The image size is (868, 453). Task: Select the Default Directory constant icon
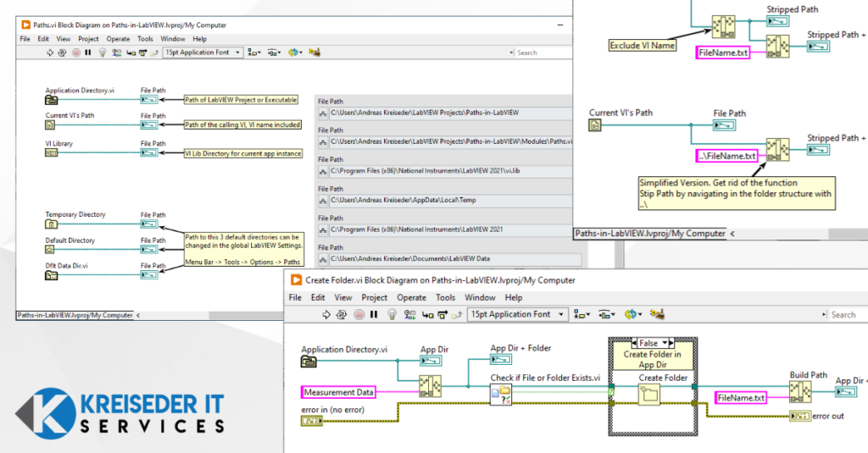click(x=50, y=250)
